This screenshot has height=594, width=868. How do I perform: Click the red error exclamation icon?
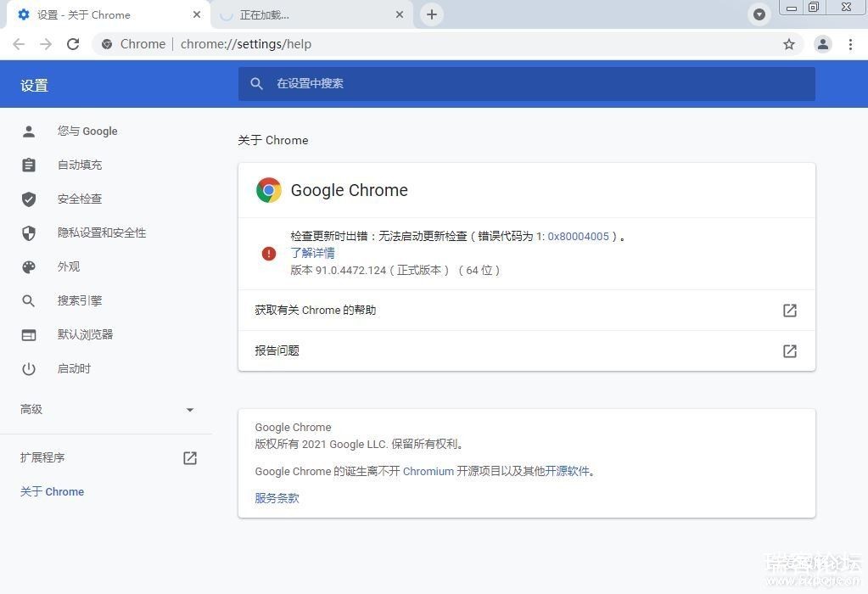(x=269, y=254)
